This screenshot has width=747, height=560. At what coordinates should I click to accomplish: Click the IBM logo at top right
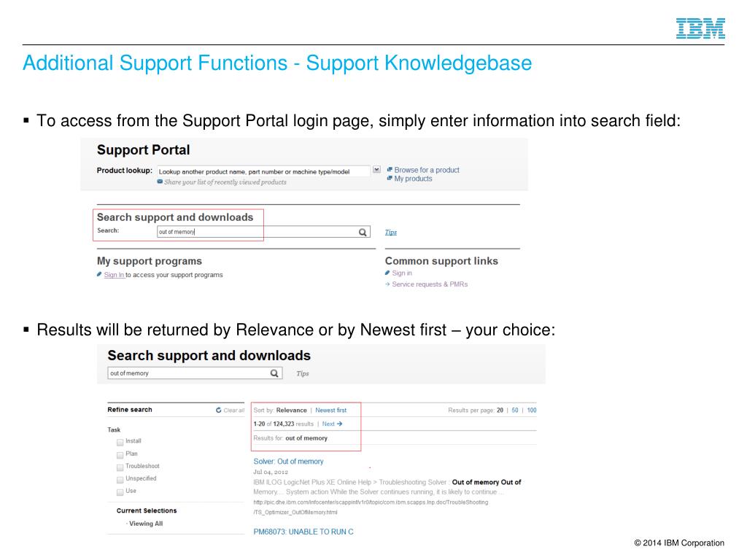700,28
